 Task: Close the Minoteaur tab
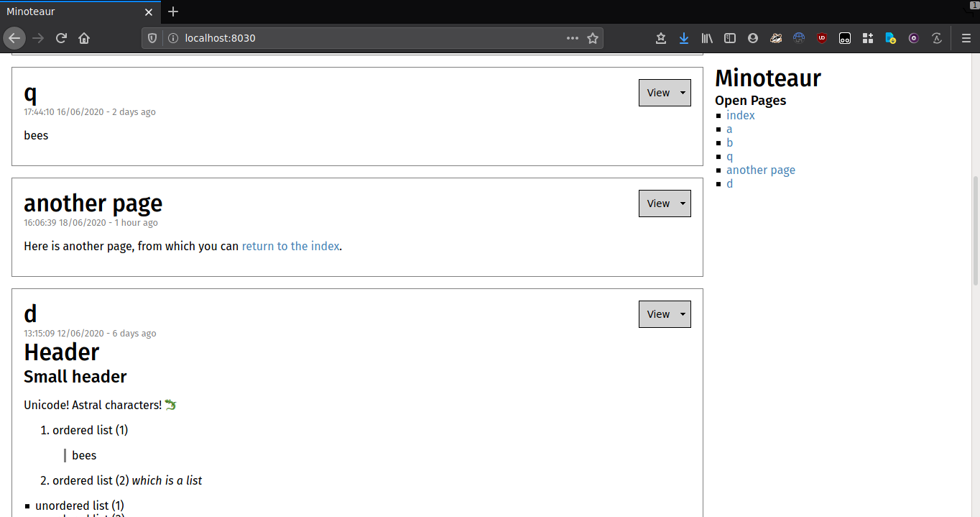pyautogui.click(x=149, y=12)
